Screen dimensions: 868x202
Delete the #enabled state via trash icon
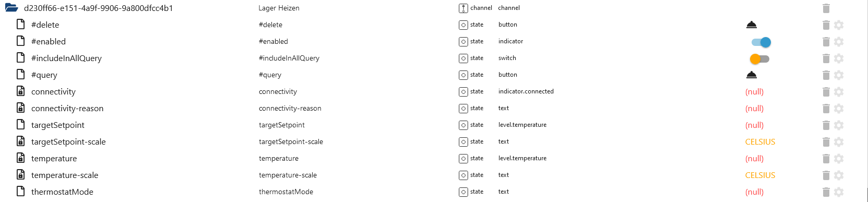(826, 42)
